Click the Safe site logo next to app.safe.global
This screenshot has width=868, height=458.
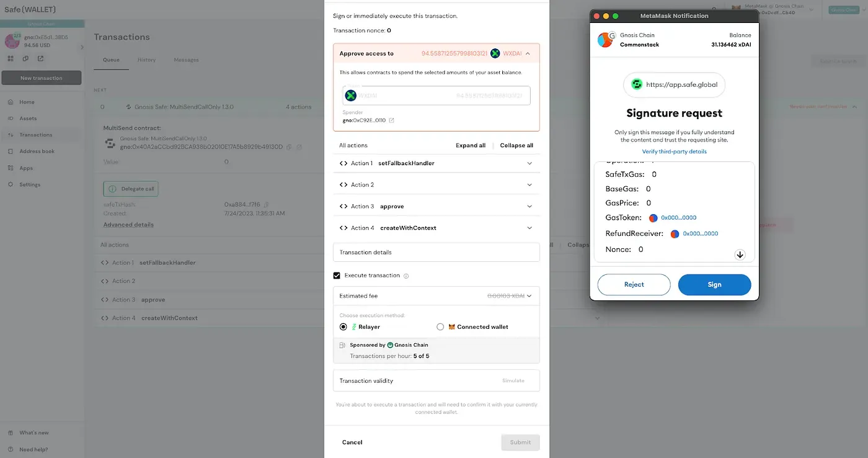tap(636, 84)
